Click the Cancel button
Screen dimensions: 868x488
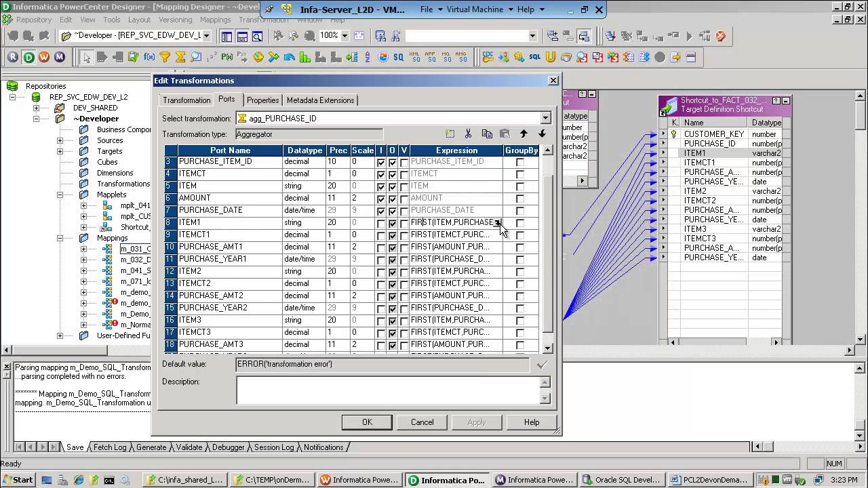422,422
